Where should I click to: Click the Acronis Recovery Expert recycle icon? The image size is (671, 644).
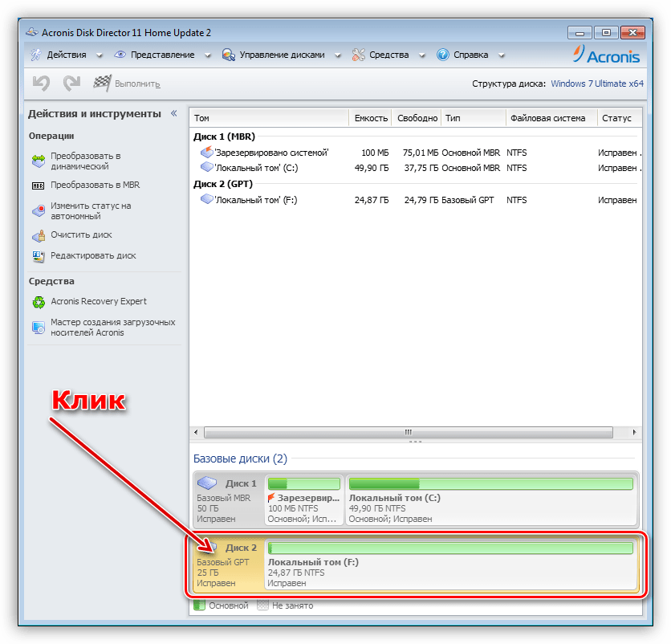[x=39, y=302]
